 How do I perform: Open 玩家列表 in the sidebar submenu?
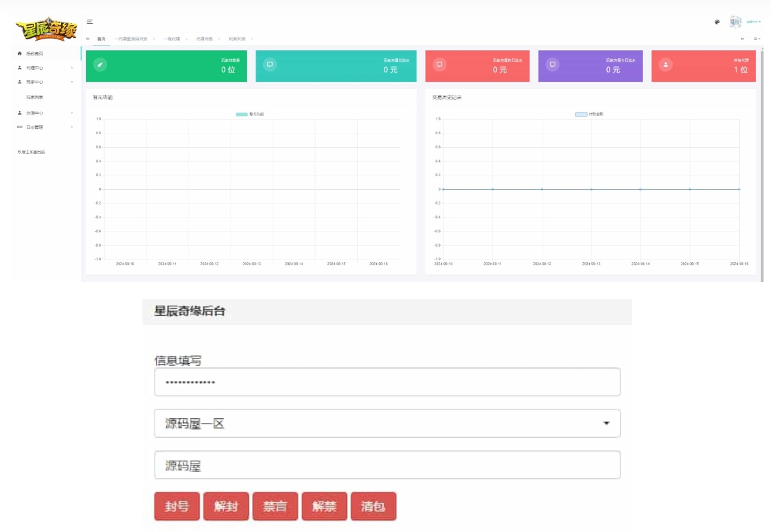pyautogui.click(x=35, y=98)
